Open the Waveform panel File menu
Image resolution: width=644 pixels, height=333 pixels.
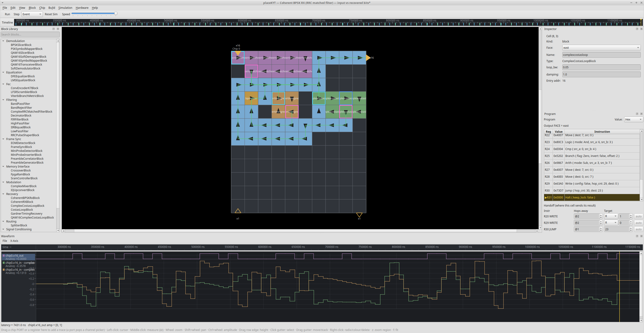coord(5,241)
